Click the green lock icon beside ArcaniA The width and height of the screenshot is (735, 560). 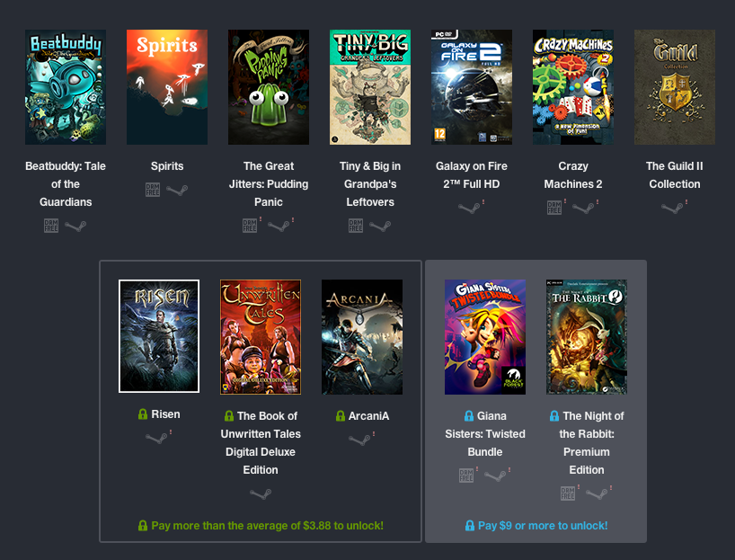(x=341, y=416)
